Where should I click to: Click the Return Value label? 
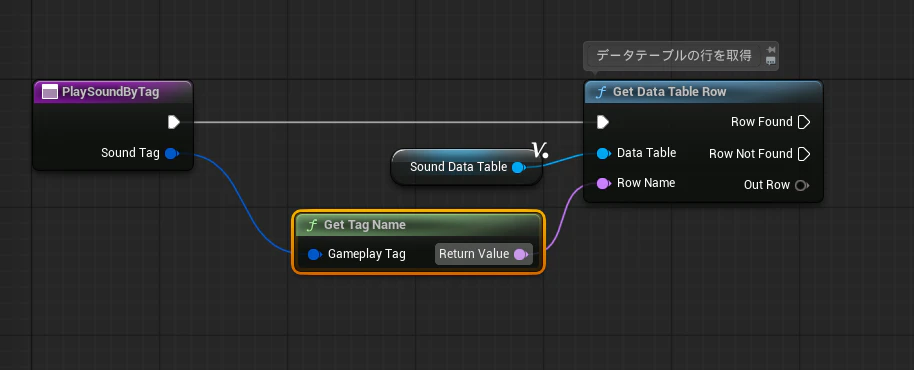click(474, 254)
